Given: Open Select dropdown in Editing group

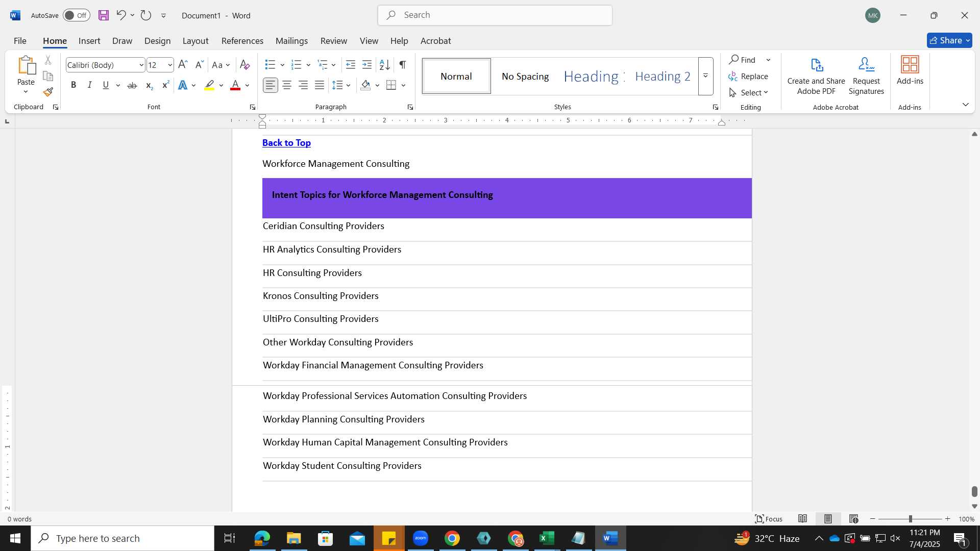Looking at the screenshot, I should [748, 92].
